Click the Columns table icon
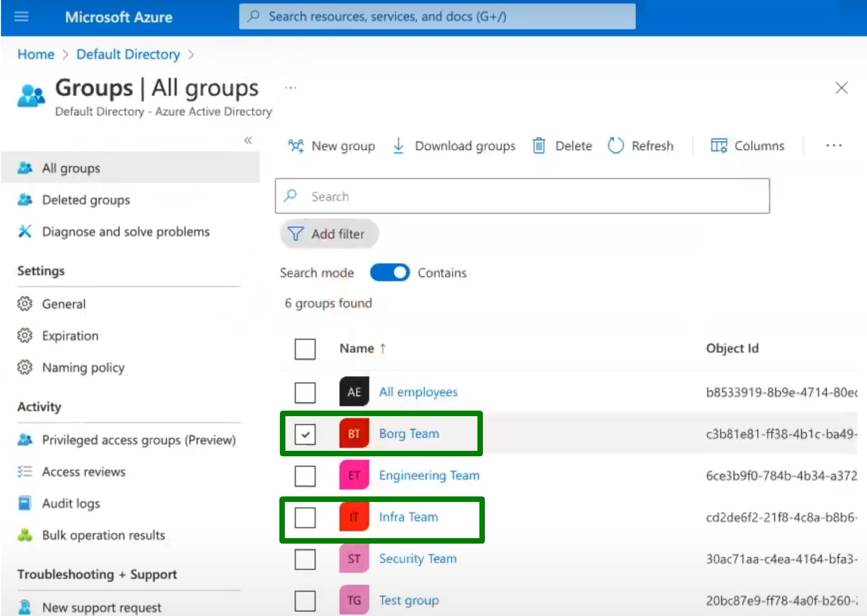 719,146
